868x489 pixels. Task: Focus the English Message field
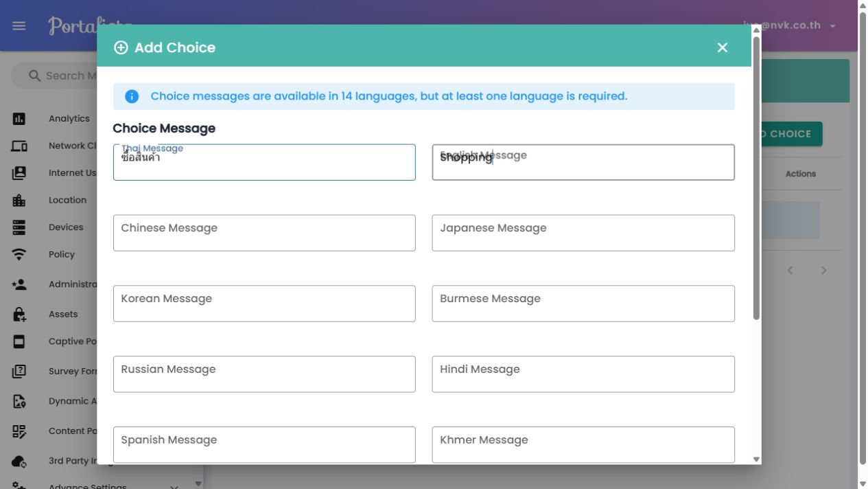[x=583, y=162]
